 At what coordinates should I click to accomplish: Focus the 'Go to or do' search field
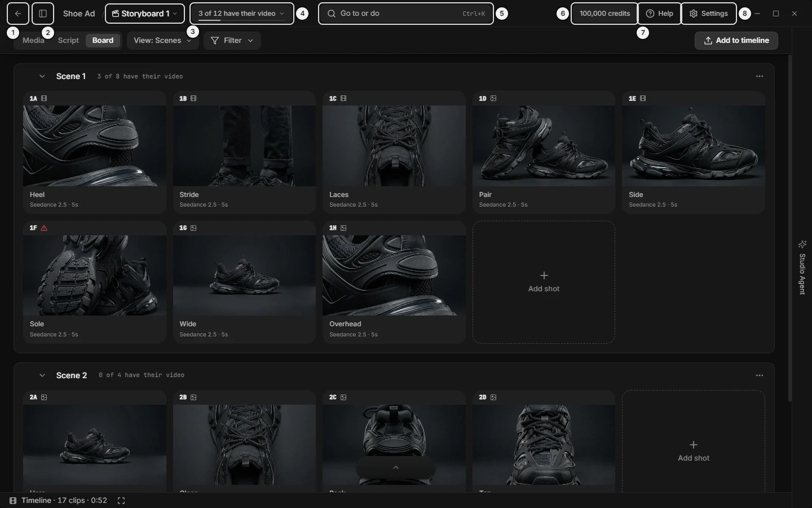(x=406, y=14)
